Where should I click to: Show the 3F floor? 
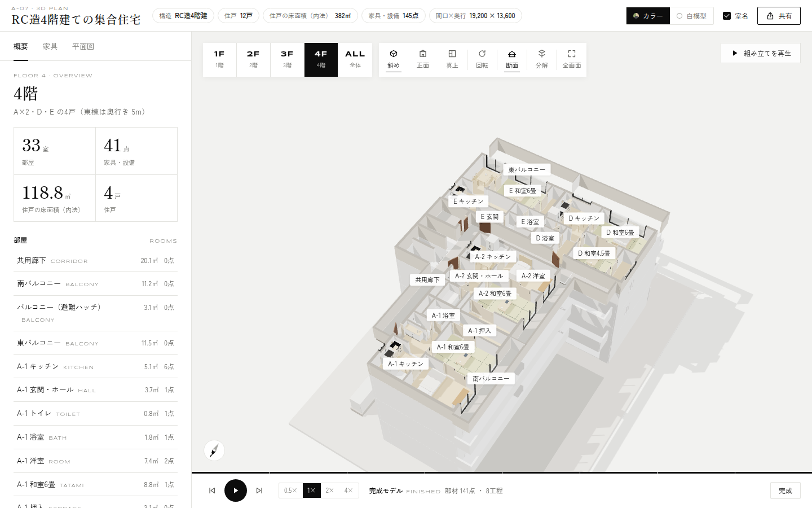[x=287, y=59]
